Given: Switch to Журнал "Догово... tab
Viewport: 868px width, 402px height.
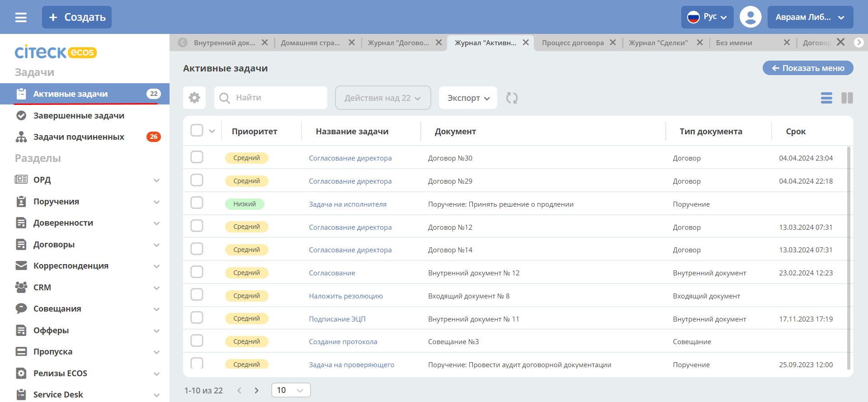Looking at the screenshot, I should pos(398,43).
